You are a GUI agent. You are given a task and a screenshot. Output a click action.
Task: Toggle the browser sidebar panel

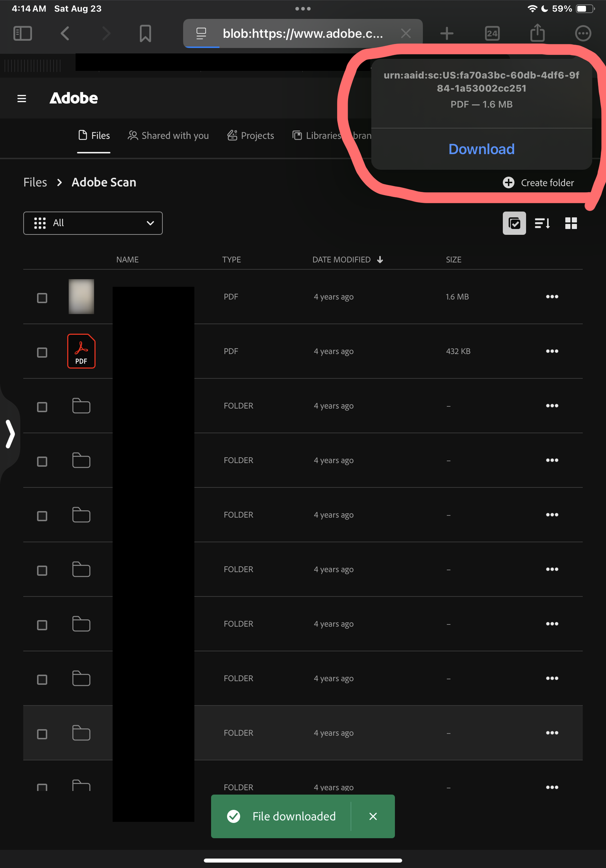click(x=23, y=33)
